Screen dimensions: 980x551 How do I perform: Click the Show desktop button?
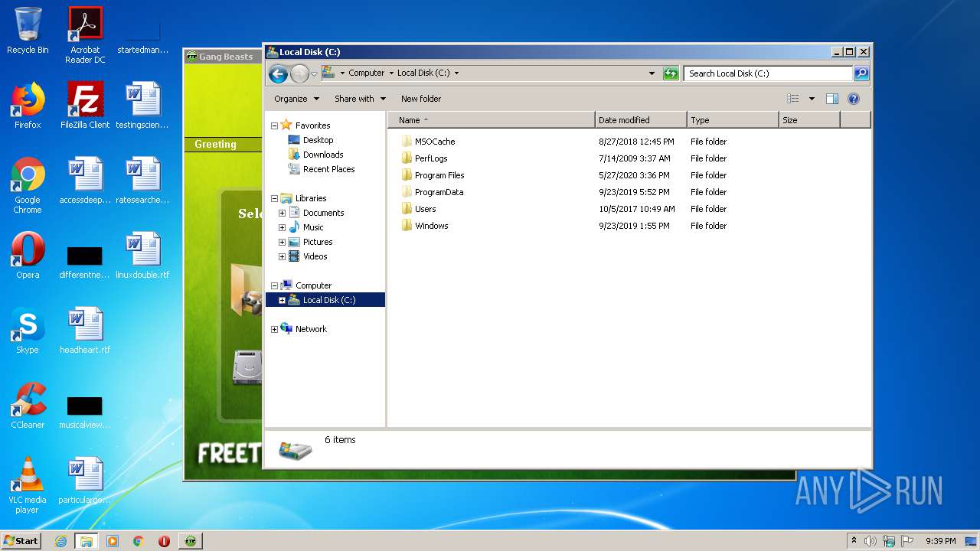(972, 541)
